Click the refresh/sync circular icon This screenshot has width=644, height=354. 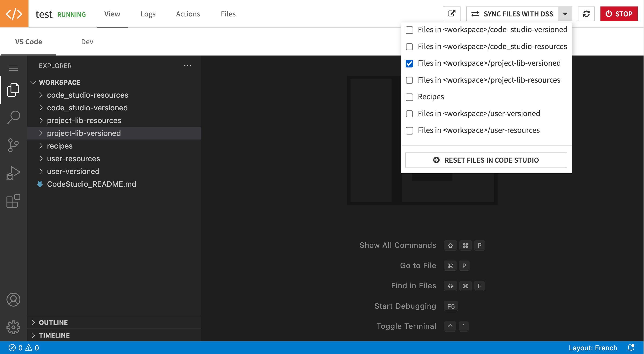(586, 13)
